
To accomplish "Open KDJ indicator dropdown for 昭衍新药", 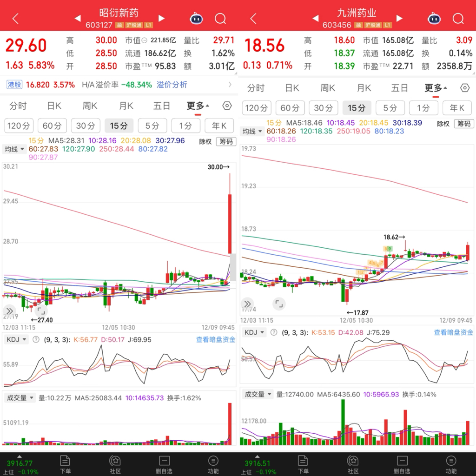I will pos(16,339).
